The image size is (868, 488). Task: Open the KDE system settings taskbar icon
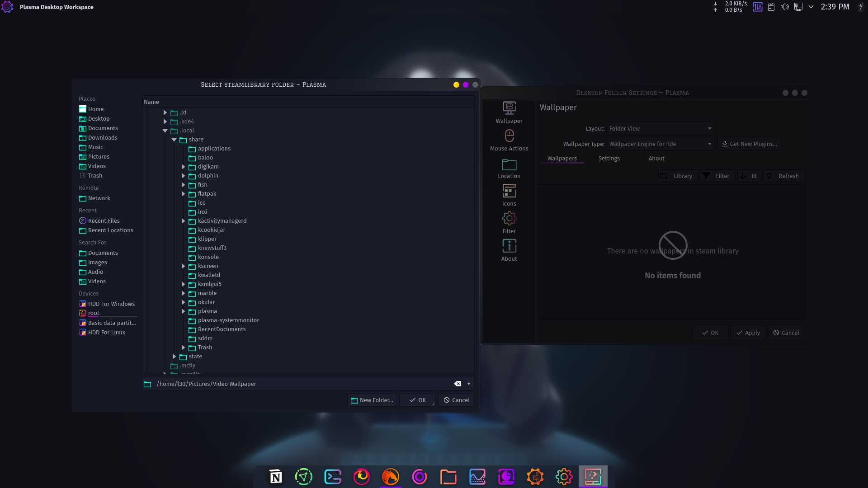tap(563, 477)
